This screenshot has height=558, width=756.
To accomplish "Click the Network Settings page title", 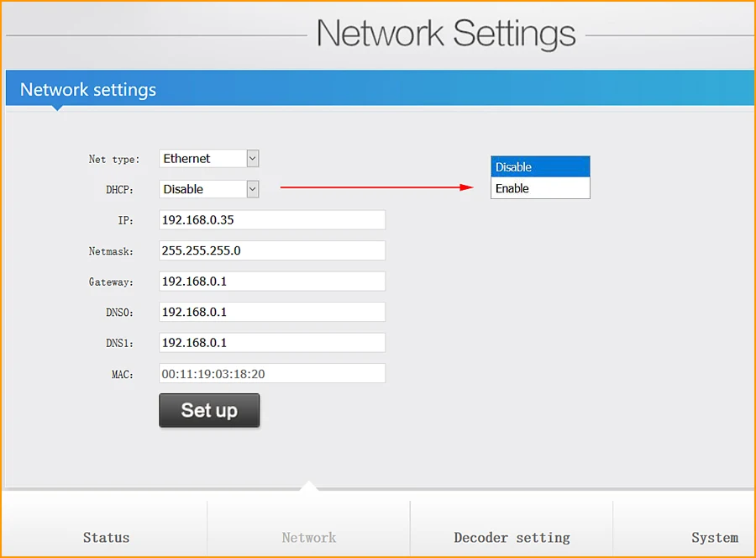I will tap(446, 33).
